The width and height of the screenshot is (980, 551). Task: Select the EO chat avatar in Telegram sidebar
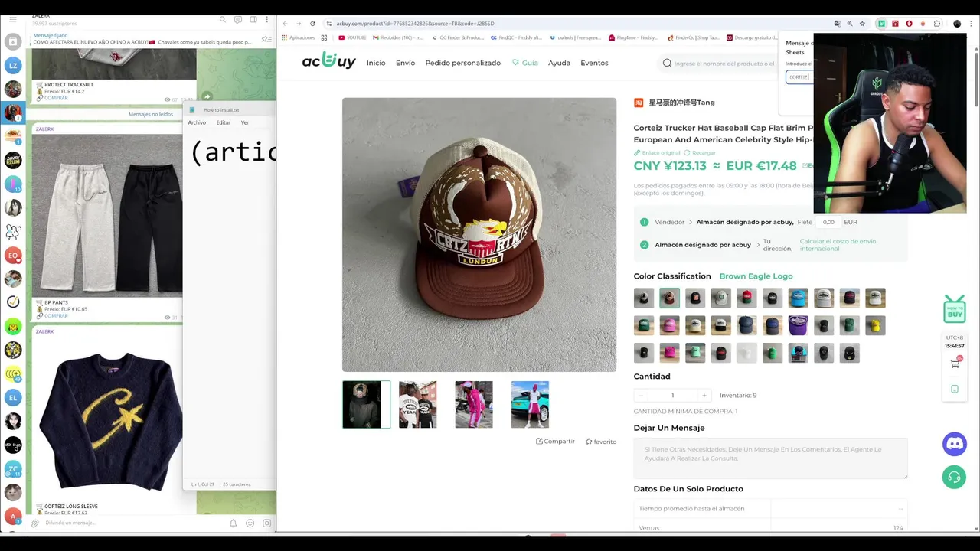[13, 256]
